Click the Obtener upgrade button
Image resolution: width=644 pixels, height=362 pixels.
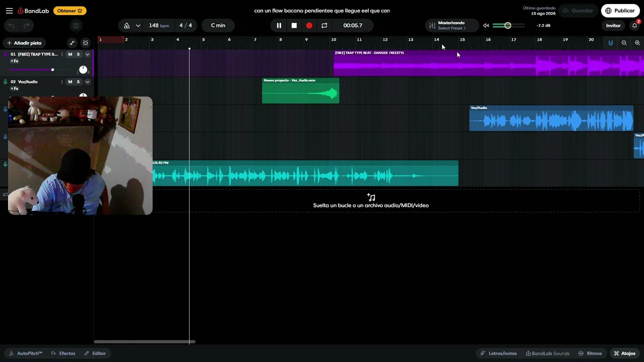(70, 11)
